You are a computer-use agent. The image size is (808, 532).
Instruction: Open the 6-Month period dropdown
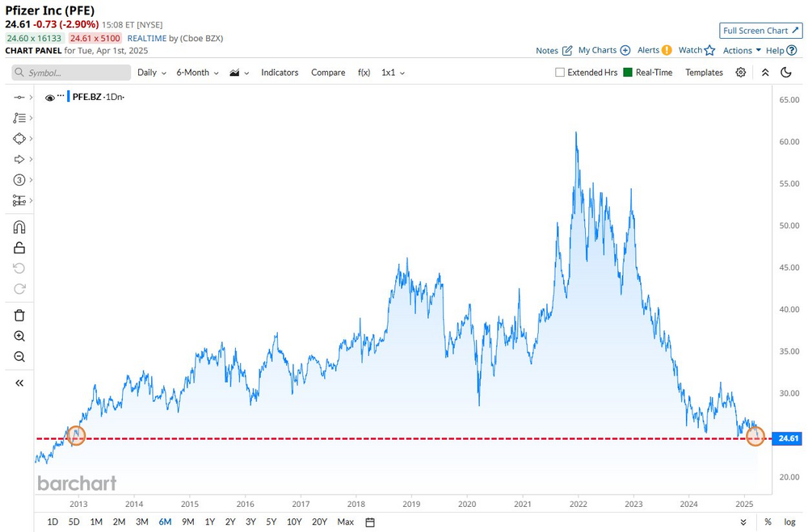197,73
